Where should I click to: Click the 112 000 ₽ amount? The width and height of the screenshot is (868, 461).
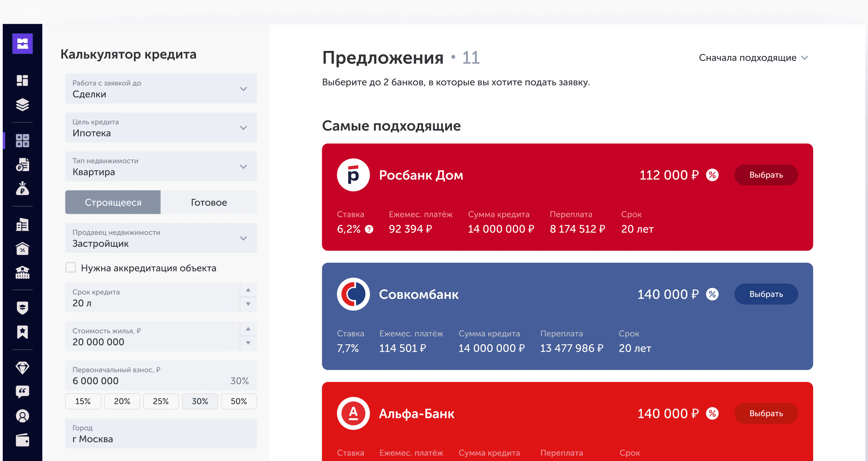pos(669,175)
